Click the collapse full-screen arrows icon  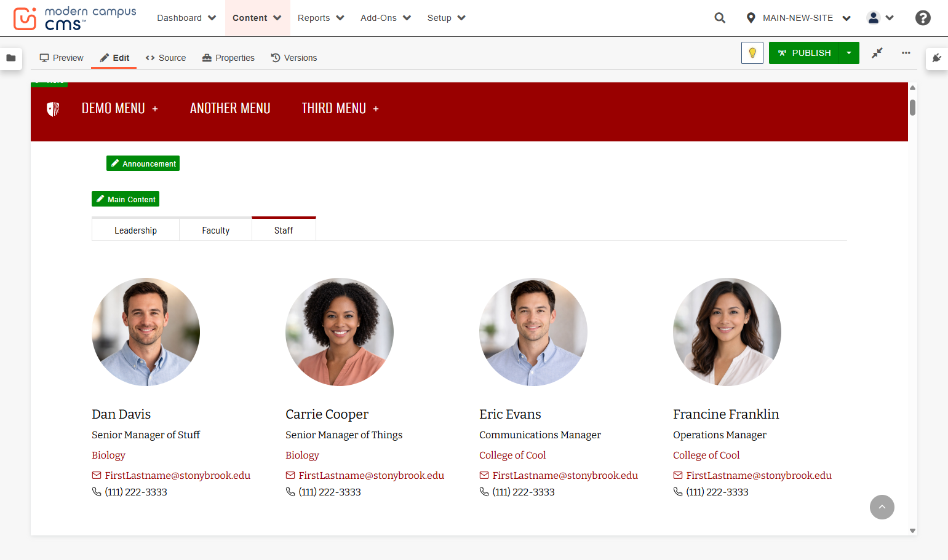[877, 53]
